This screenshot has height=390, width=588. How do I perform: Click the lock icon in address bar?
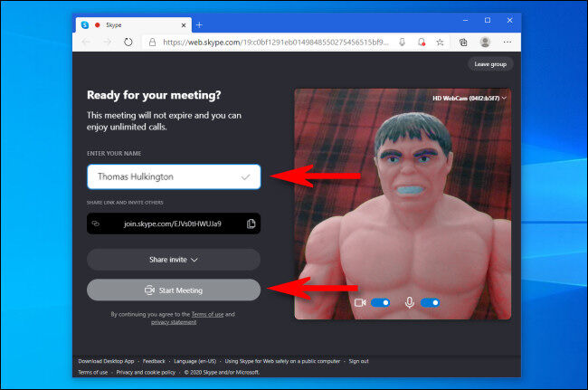152,42
